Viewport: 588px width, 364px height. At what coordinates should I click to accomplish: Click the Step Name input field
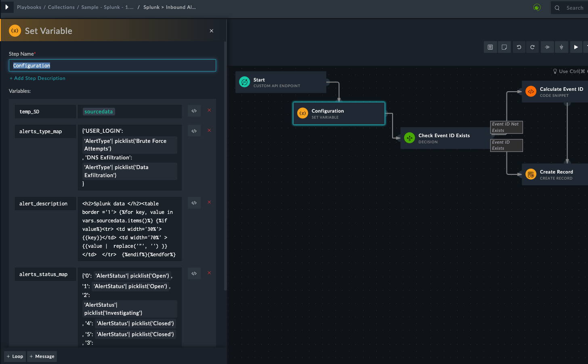click(x=112, y=65)
